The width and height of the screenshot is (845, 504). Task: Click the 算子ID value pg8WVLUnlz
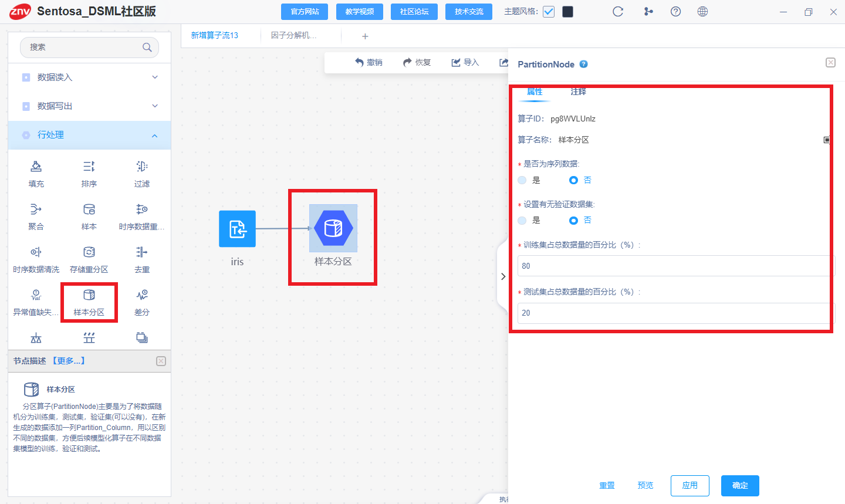point(573,119)
